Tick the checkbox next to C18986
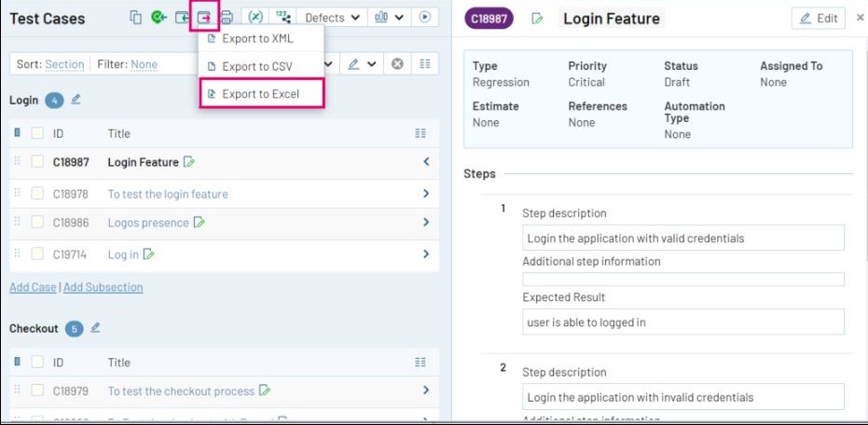868x425 pixels. [37, 223]
